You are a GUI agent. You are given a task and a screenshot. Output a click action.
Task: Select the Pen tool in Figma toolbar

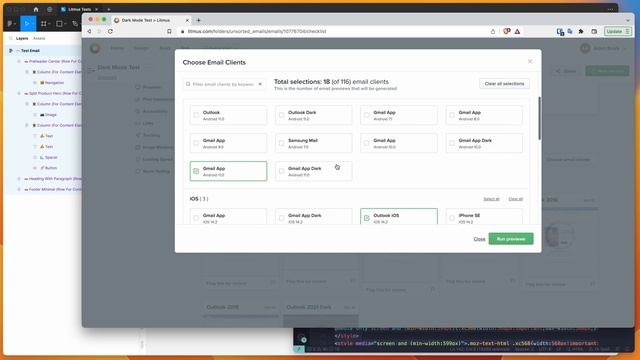(x=75, y=24)
